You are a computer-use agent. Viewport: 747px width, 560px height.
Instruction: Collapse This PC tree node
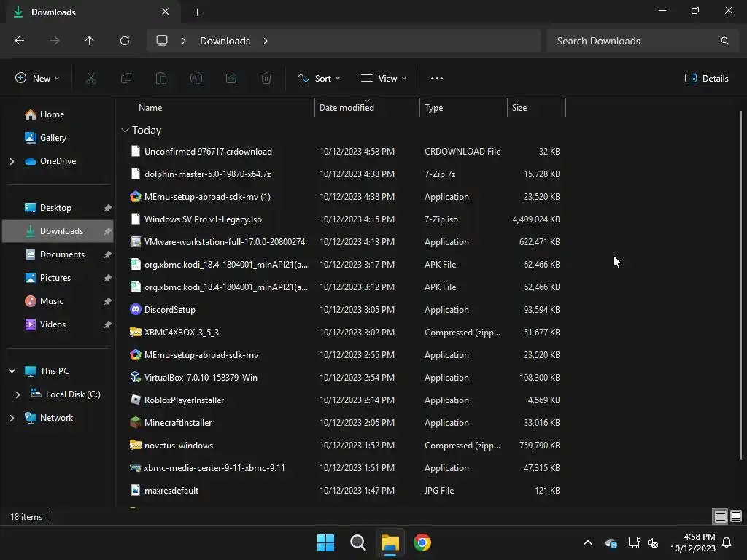coord(12,371)
